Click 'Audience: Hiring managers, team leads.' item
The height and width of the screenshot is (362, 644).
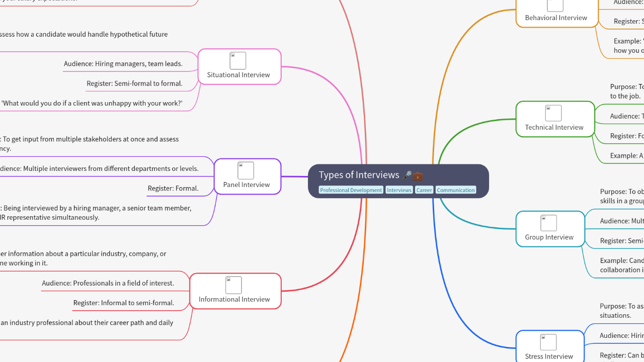click(123, 64)
